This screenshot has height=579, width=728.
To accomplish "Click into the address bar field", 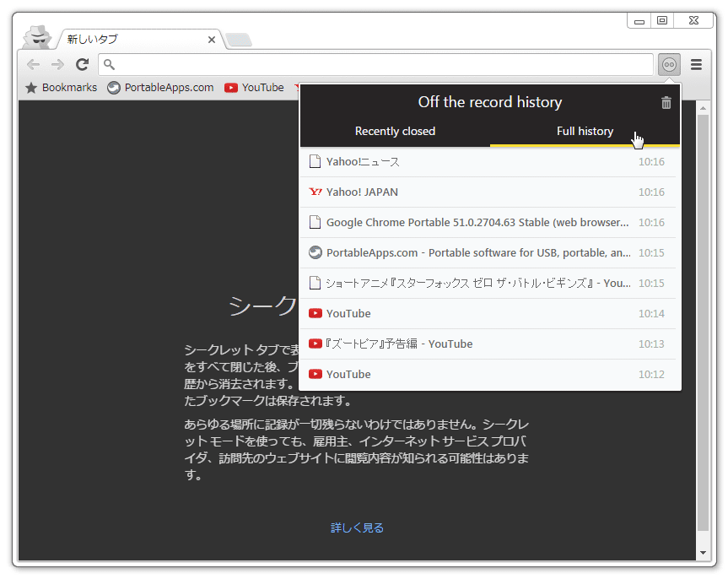I will click(375, 64).
